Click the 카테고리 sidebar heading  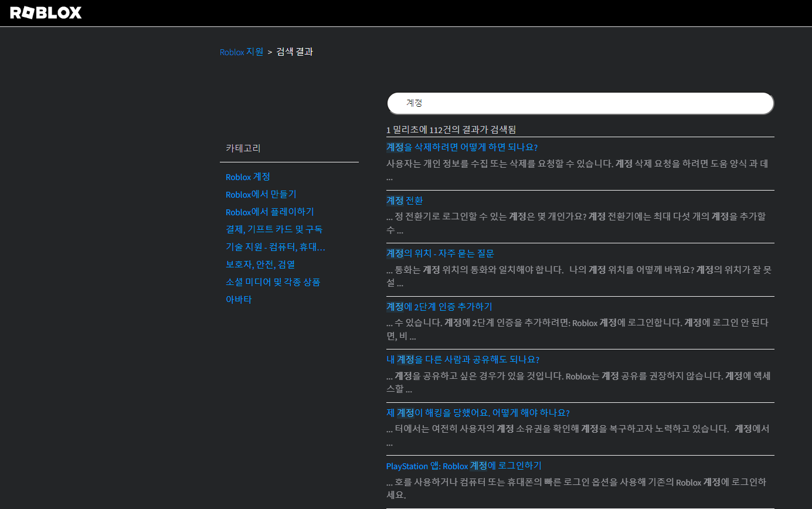pos(243,148)
